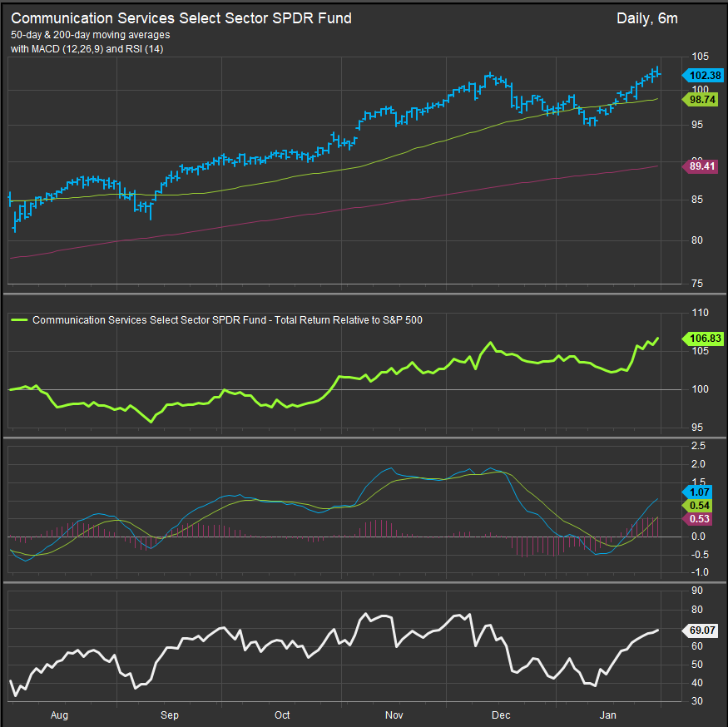Click the 0.54 MACD signal value tag
Screen dimensions: 728x727
697,506
